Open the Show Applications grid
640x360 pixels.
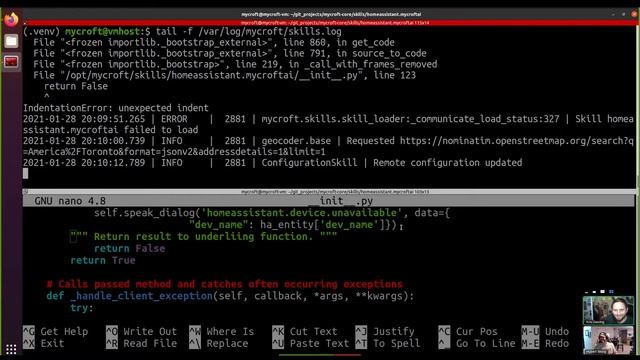coord(11,349)
